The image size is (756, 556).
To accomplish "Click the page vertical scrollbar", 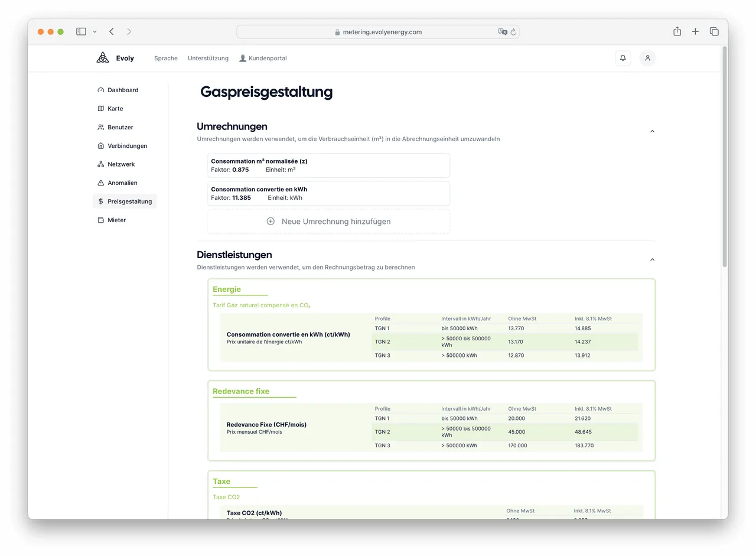I will (725, 157).
